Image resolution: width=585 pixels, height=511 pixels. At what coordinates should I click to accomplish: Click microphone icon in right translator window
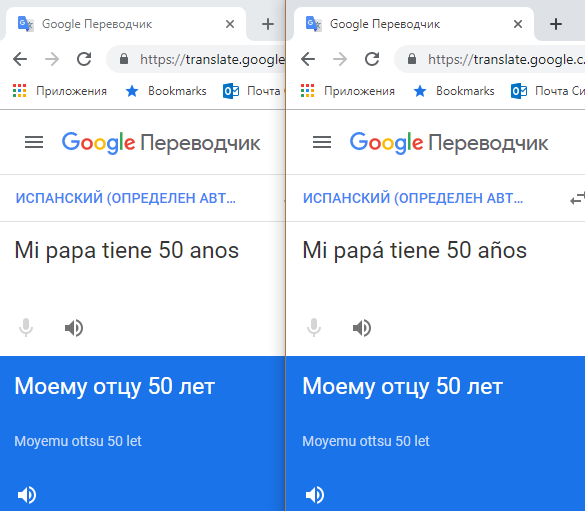click(x=314, y=328)
